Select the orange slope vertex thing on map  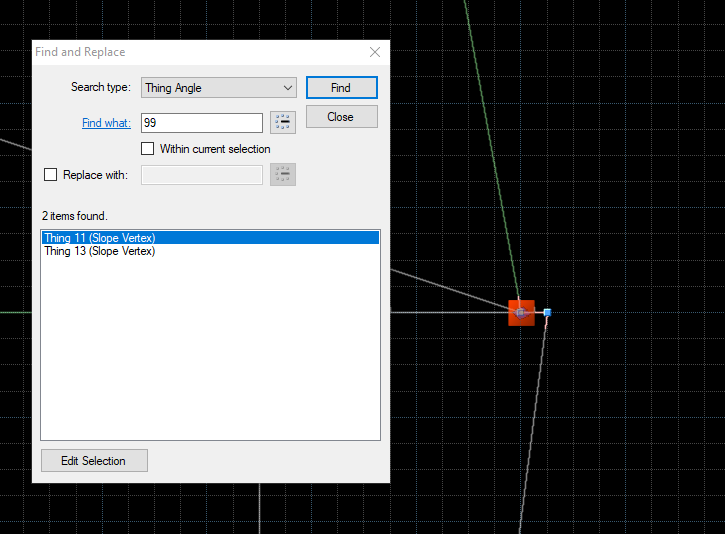[x=521, y=313]
